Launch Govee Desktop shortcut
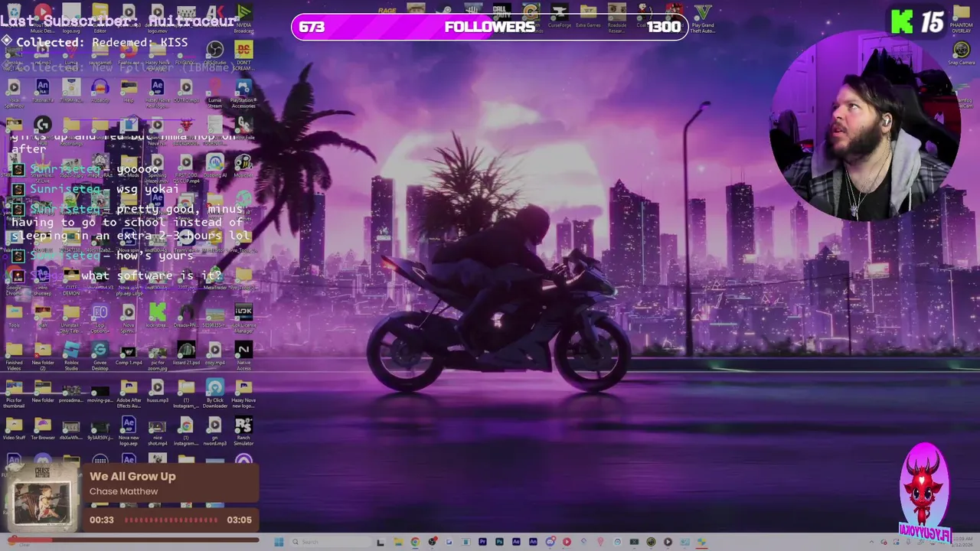The image size is (980, 551). click(100, 356)
